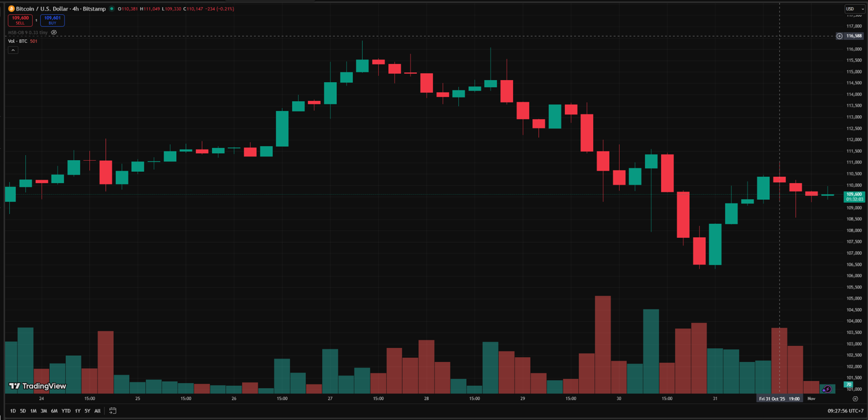Open the Go to date calendar icon
The width and height of the screenshot is (868, 420).
click(x=112, y=411)
